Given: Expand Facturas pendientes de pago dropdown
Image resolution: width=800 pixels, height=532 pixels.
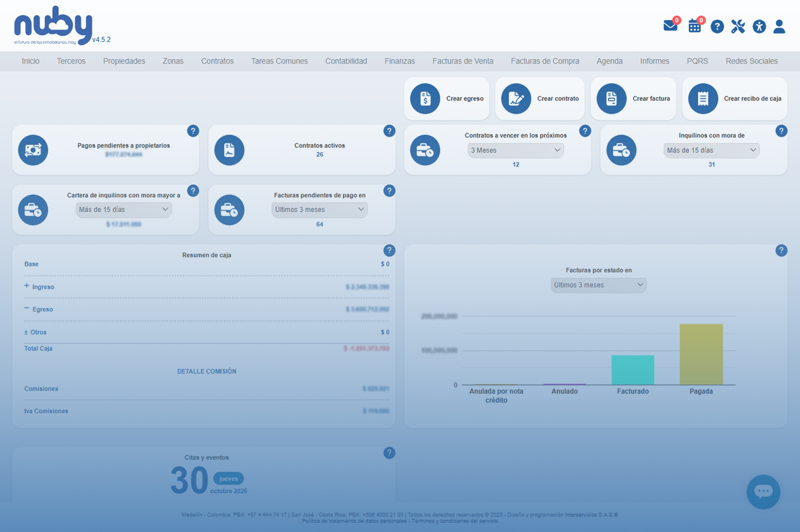Looking at the screenshot, I should (319, 210).
